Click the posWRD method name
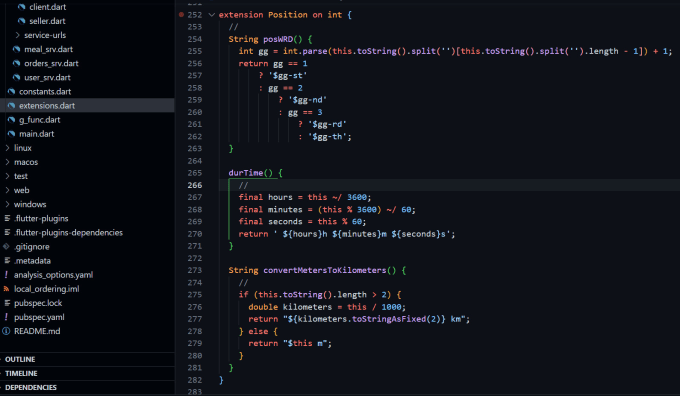The image size is (680, 396). [278, 39]
